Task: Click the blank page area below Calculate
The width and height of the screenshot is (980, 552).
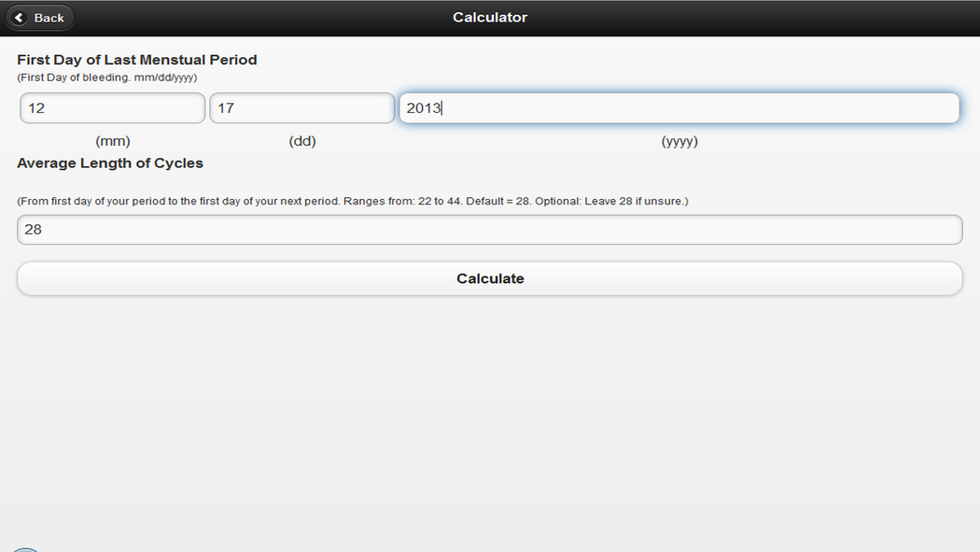Action: (x=490, y=420)
